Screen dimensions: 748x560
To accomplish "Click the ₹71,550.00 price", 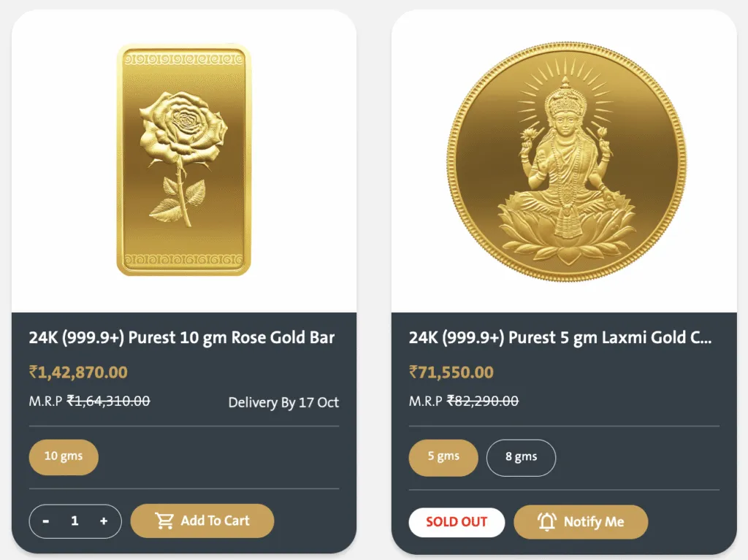I will pyautogui.click(x=451, y=372).
